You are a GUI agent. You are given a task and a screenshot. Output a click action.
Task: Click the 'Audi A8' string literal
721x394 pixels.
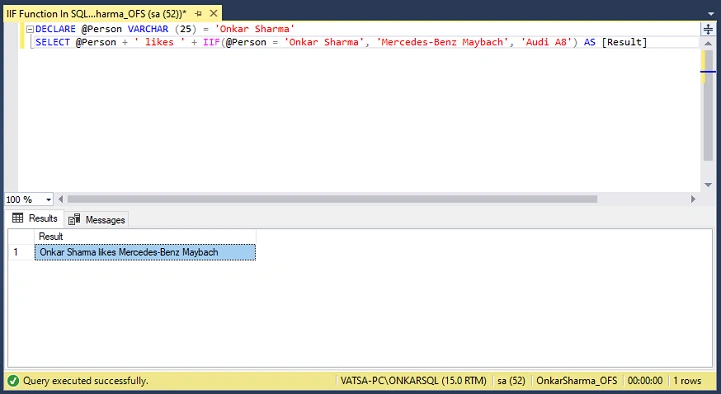(x=547, y=42)
